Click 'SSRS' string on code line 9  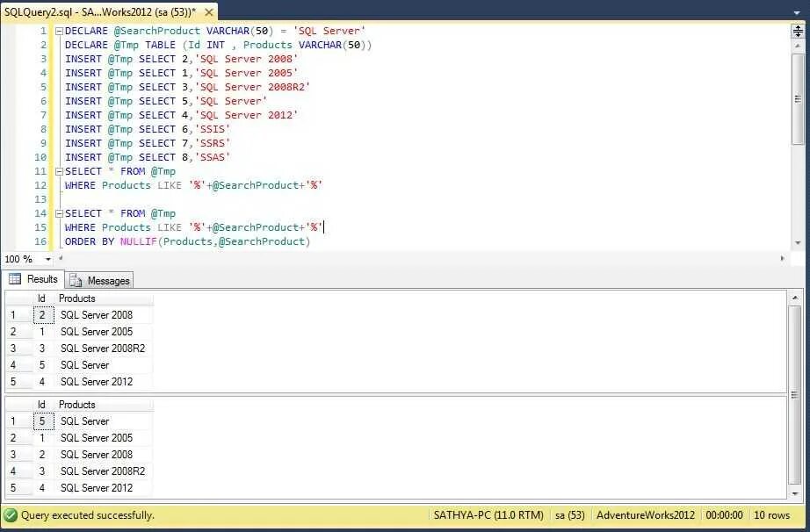coord(213,143)
